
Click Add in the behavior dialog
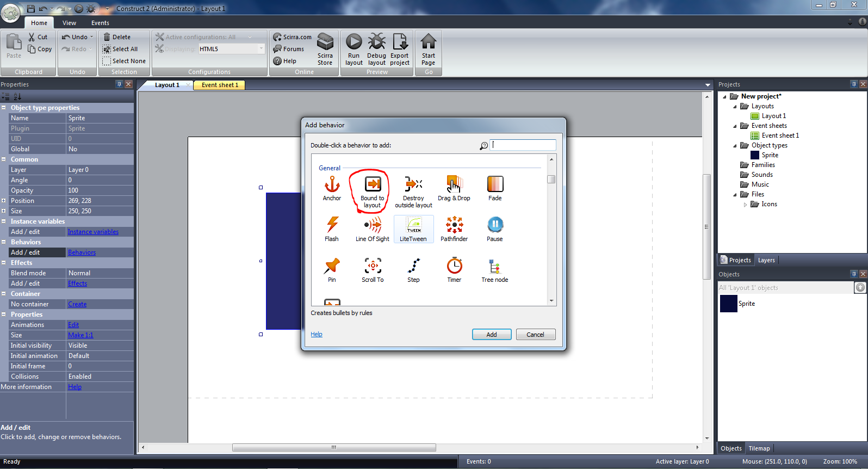[492, 335]
